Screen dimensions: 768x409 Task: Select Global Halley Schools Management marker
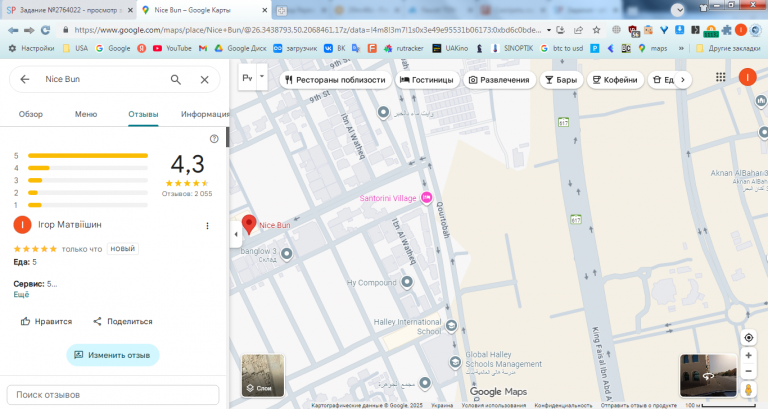click(455, 362)
